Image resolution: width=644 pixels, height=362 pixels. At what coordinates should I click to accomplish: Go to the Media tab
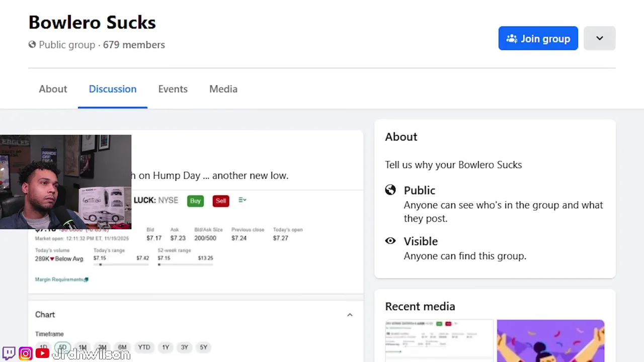pyautogui.click(x=223, y=89)
